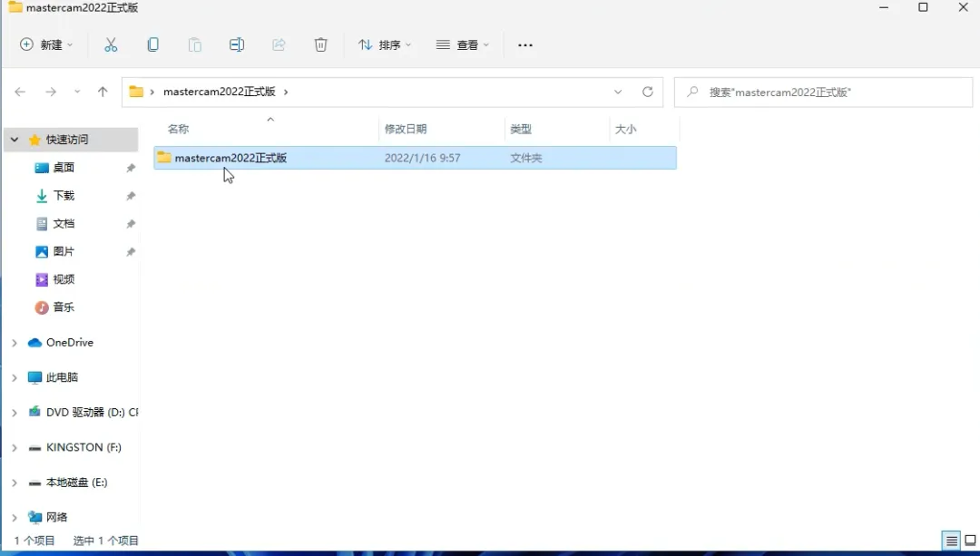Select DVD 驱动器 (D:) drive
The image size is (980, 556).
[x=92, y=413]
